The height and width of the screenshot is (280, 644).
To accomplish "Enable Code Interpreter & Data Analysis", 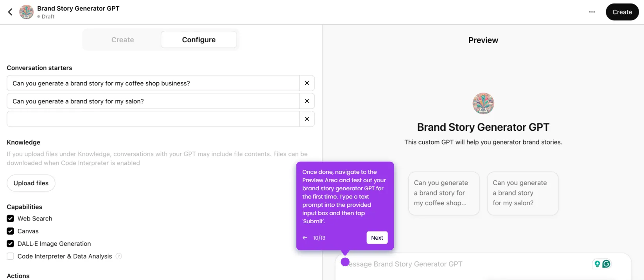I will point(11,256).
